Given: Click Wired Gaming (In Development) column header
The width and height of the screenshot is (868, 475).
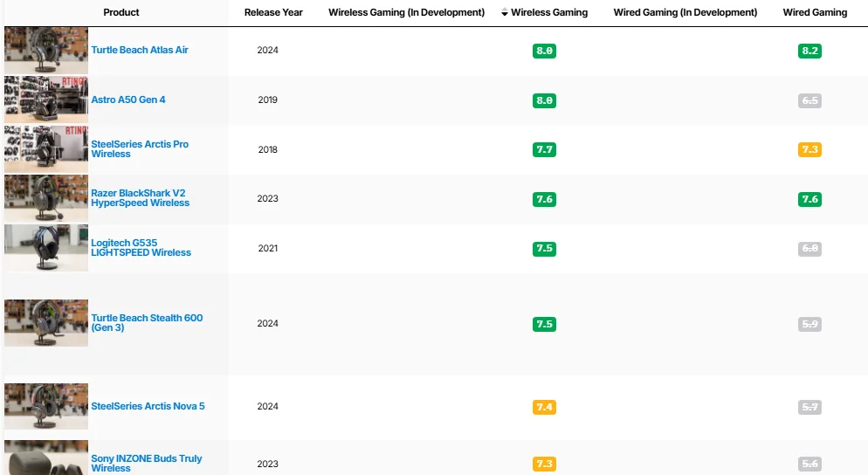Looking at the screenshot, I should (x=685, y=12).
